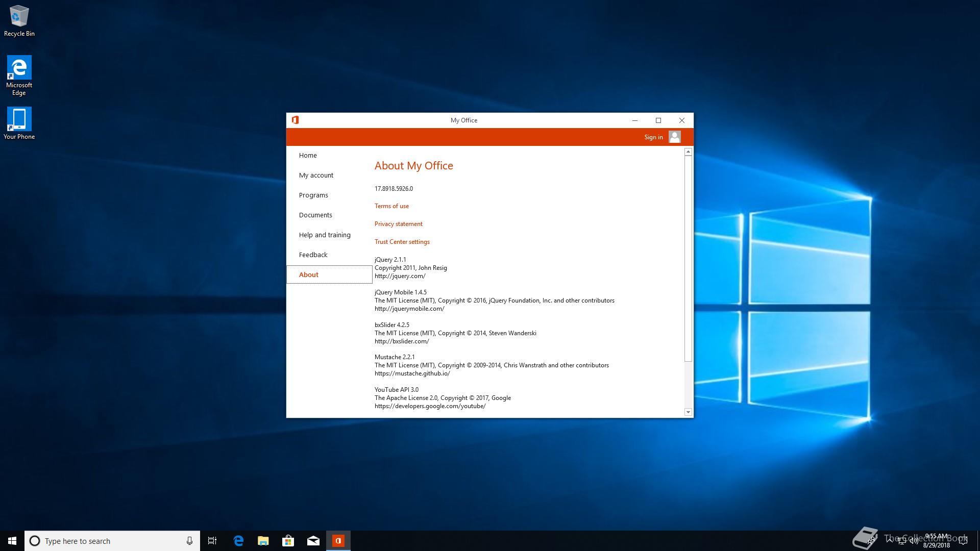Click the http://bxslider.com/ text
The image size is (980, 551).
402,341
